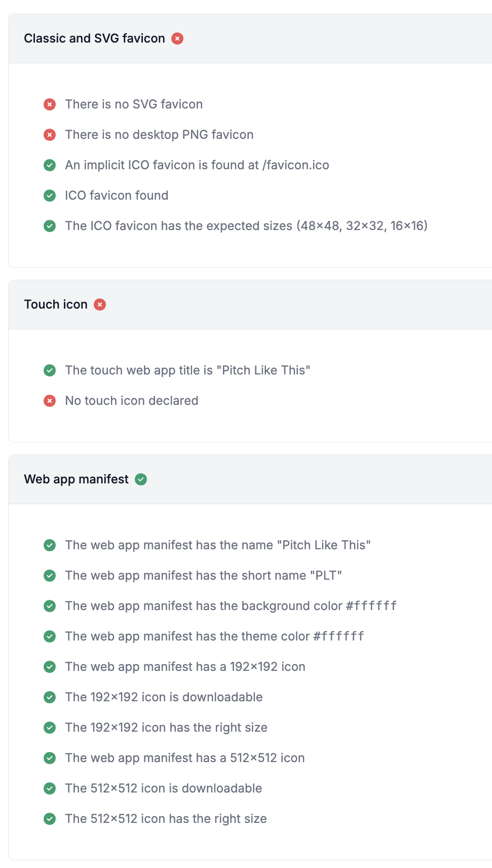
Task: Click the manifest name Pitch Like This text
Action: (218, 545)
